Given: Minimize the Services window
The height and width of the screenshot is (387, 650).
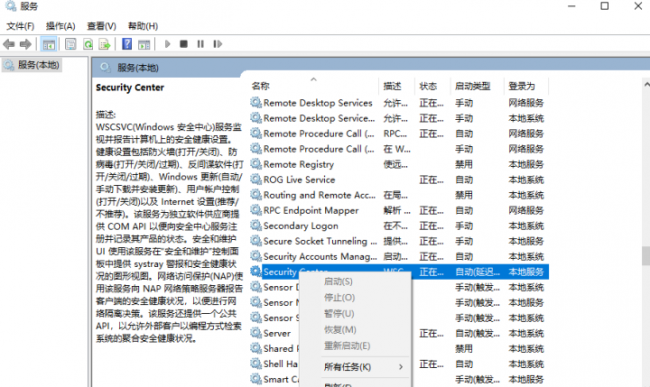Looking at the screenshot, I should pyautogui.click(x=572, y=6).
